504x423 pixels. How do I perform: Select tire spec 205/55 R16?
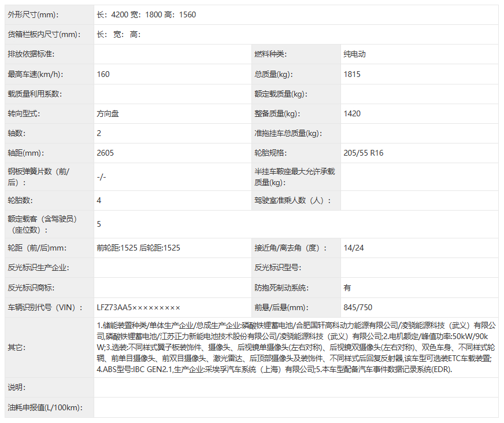point(363,153)
